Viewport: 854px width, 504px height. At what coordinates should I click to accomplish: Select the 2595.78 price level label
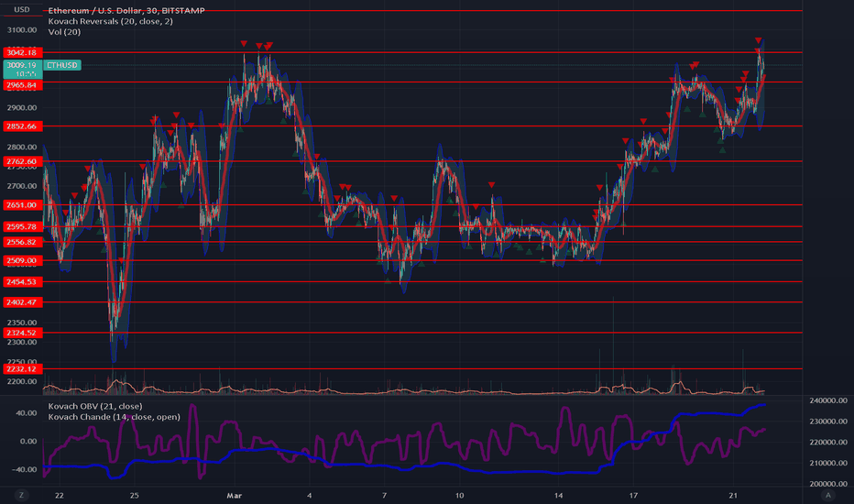click(x=22, y=226)
